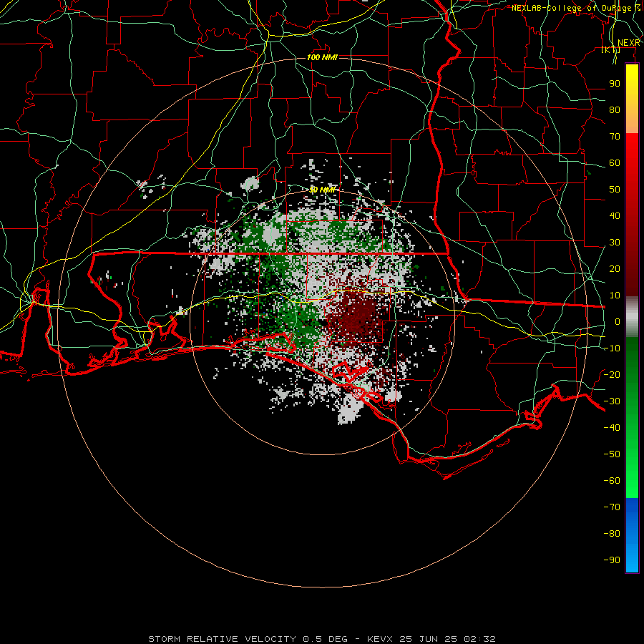The height and width of the screenshot is (644, 644).
Task: Pick the gray zero-velocity segment of color bar
Action: (632, 317)
